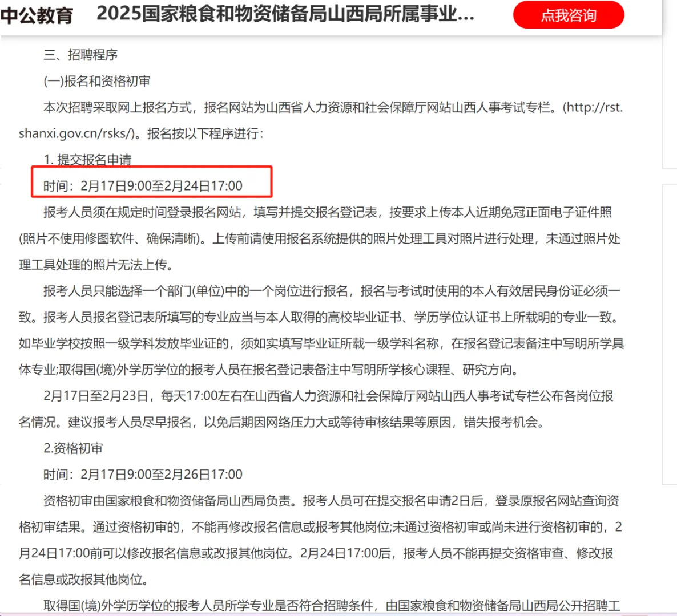
Task: Click the 1. 提交报名申请 step heading
Action: coord(88,160)
